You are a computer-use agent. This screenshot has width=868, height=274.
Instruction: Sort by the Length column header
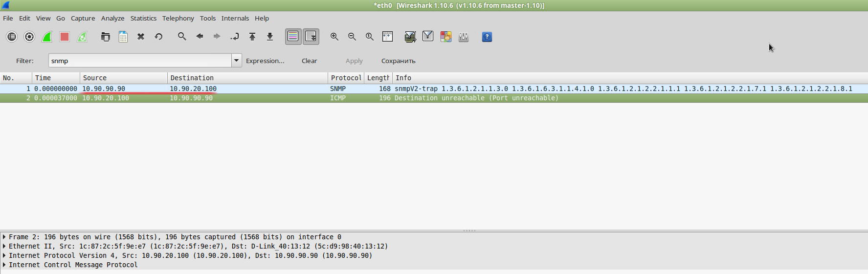tap(378, 78)
